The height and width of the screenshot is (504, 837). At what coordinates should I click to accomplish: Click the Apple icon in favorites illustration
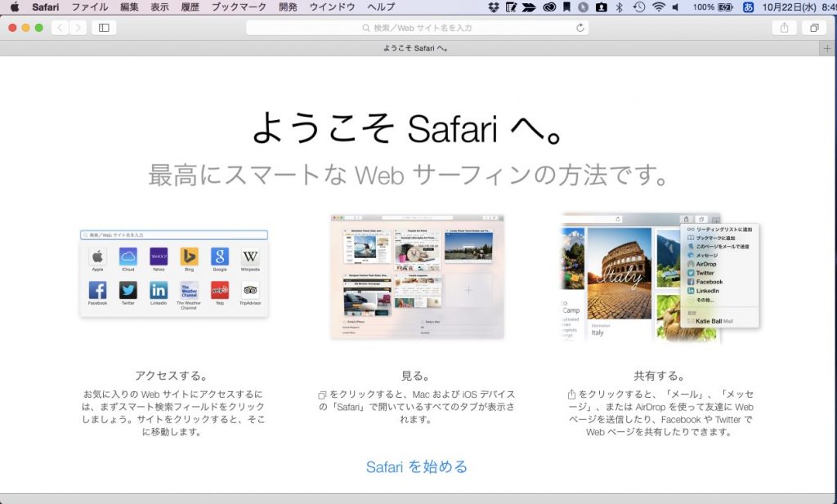tap(98, 256)
